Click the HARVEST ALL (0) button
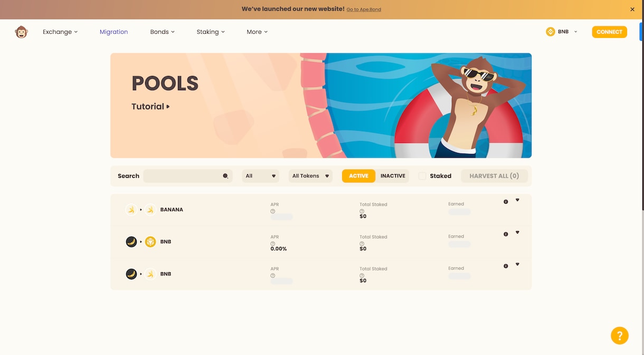The image size is (644, 355). click(x=494, y=176)
